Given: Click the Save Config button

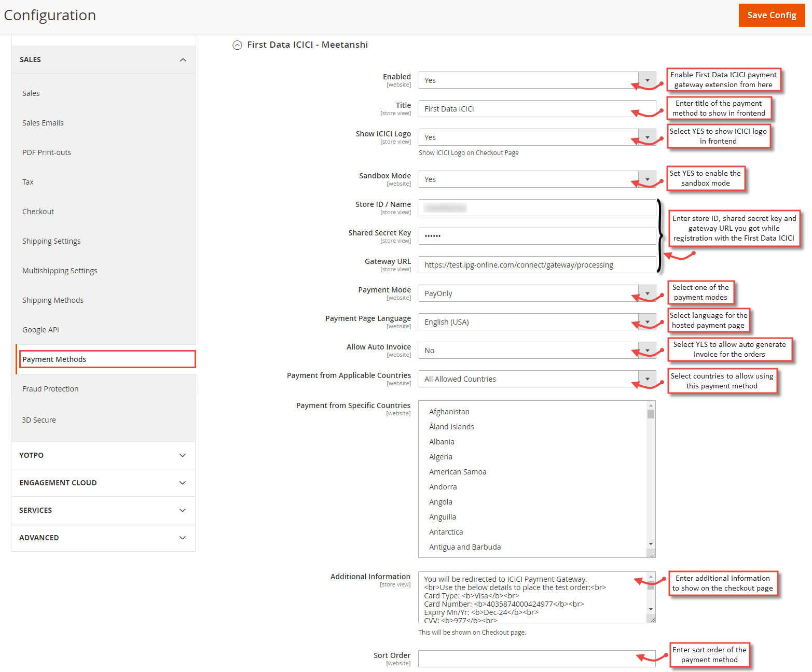Looking at the screenshot, I should [772, 15].
